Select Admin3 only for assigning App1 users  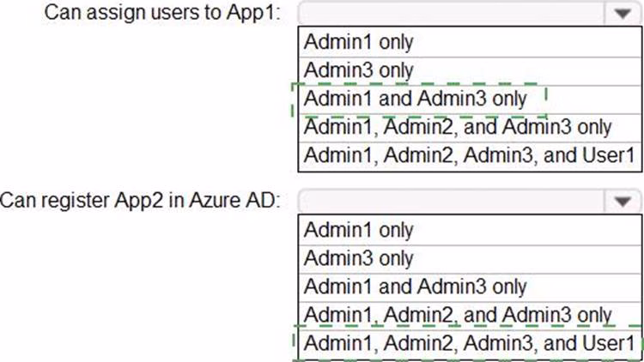tap(359, 69)
